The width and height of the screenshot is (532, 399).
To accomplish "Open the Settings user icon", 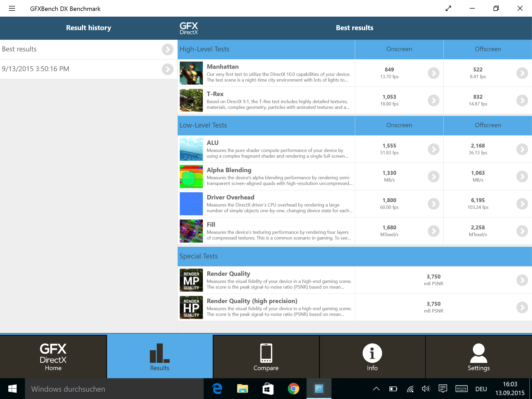I will pyautogui.click(x=478, y=353).
